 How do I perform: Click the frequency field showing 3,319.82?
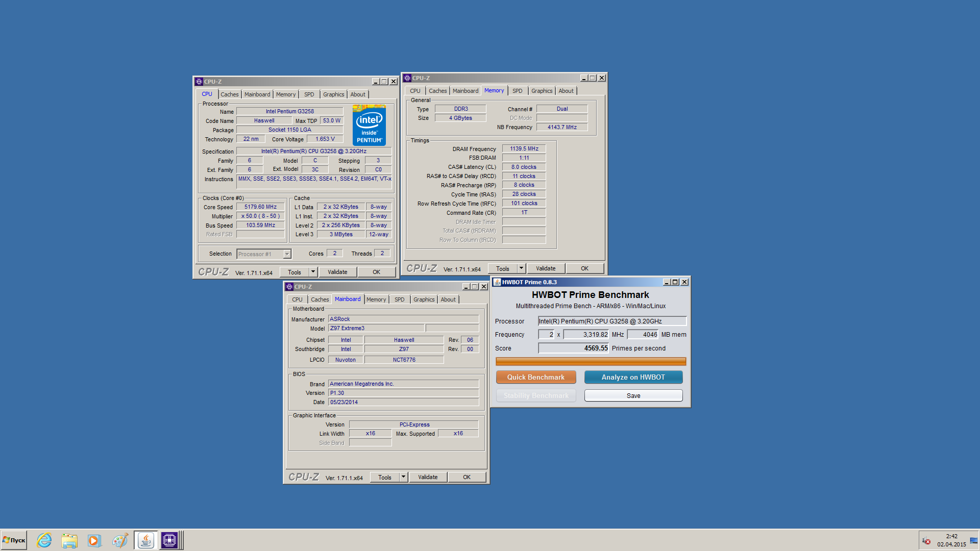coord(586,335)
